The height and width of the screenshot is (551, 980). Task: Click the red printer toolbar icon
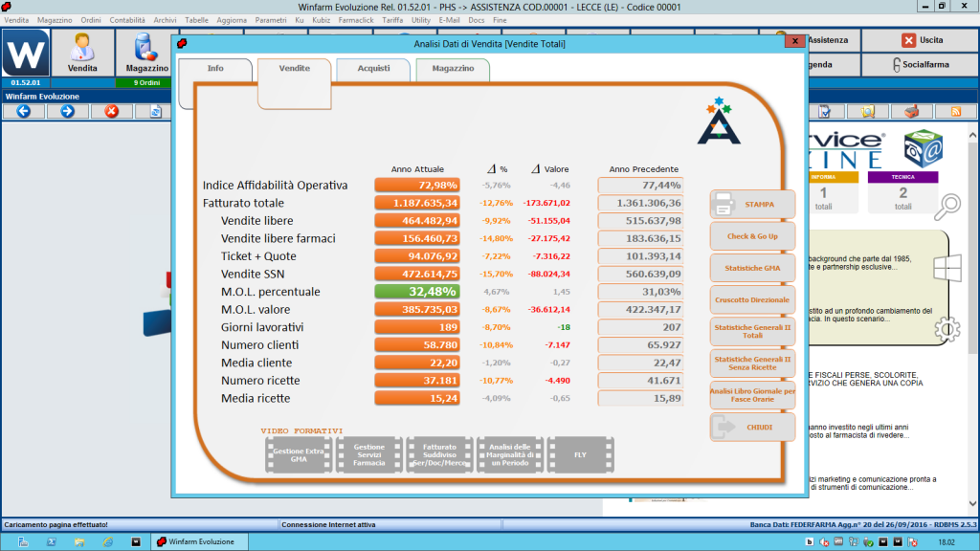click(912, 111)
